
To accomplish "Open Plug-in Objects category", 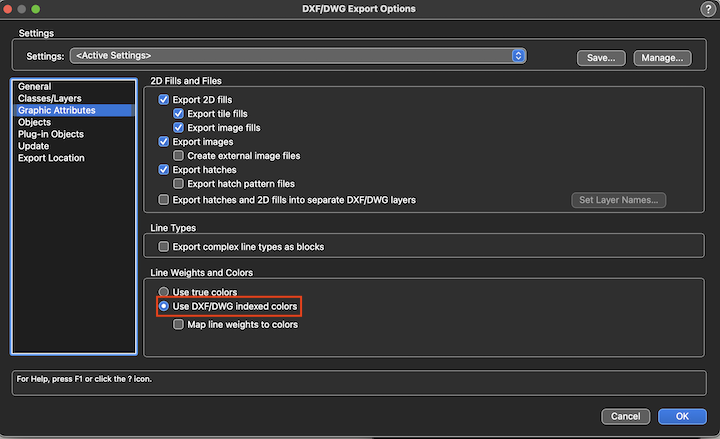I will (51, 135).
